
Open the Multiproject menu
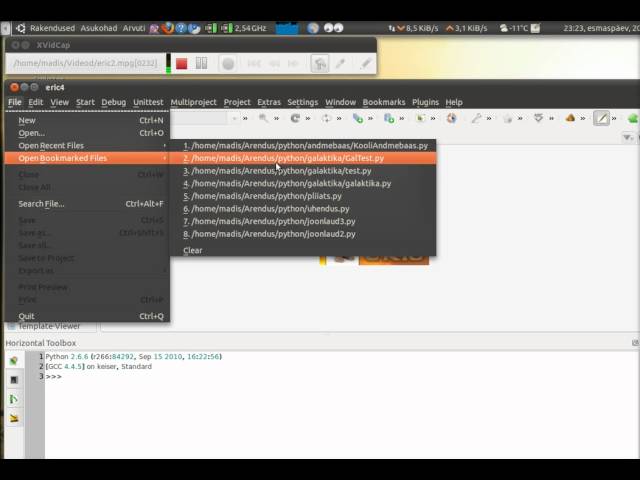tap(193, 102)
